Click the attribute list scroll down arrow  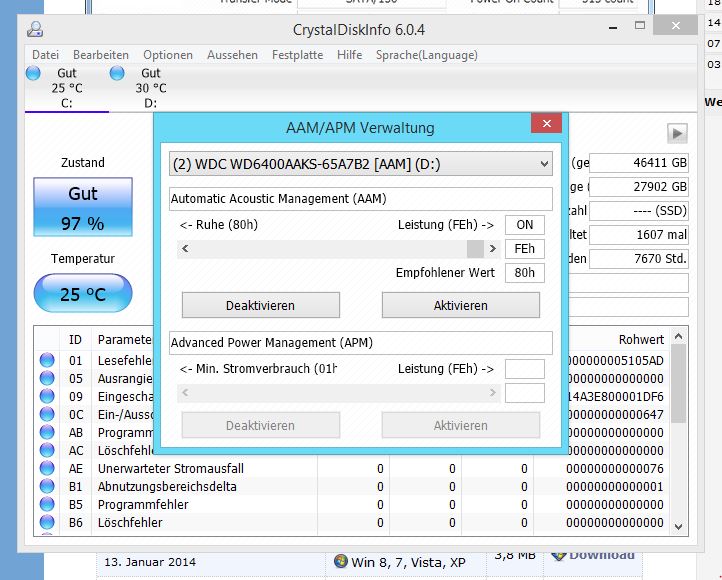click(x=678, y=526)
